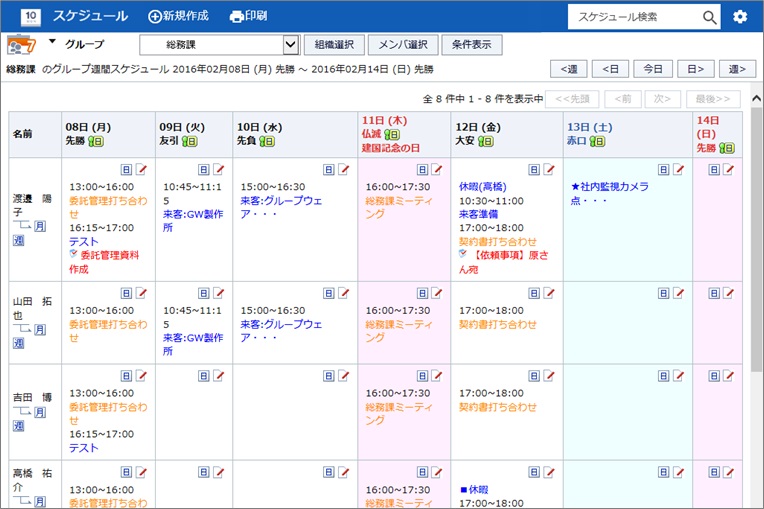Add schedule pencil icon for 山田 on 14日
The image size is (764, 509).
pos(729,293)
